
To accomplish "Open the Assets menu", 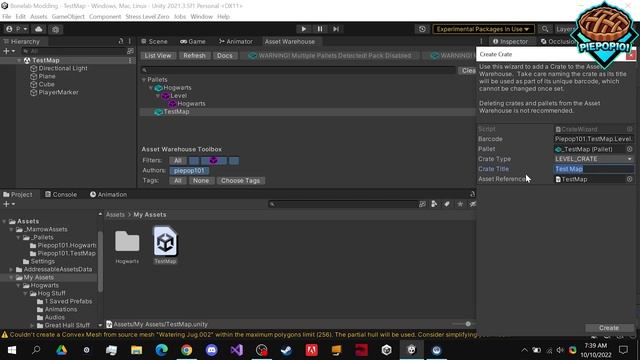I will coord(39,16).
